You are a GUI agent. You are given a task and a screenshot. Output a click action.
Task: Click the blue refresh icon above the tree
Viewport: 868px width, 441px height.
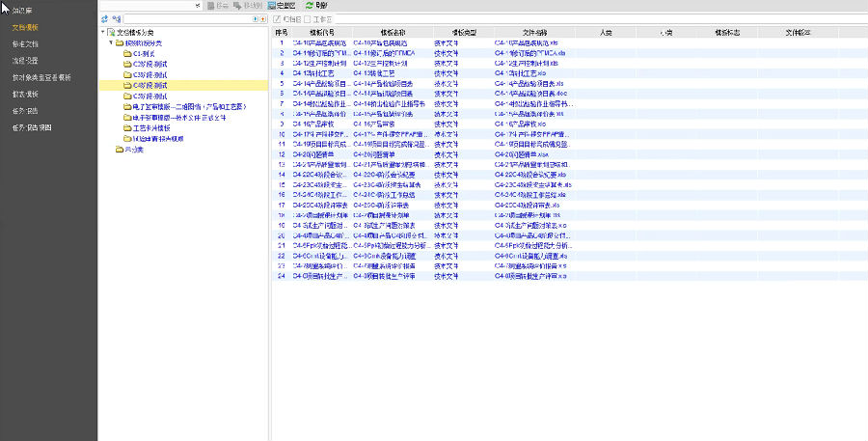(104, 18)
